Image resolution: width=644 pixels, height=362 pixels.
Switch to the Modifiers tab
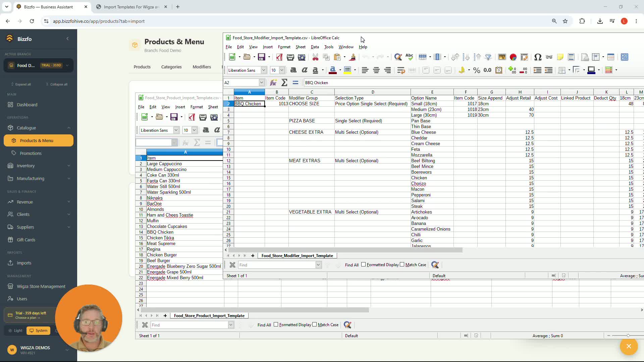pyautogui.click(x=202, y=67)
